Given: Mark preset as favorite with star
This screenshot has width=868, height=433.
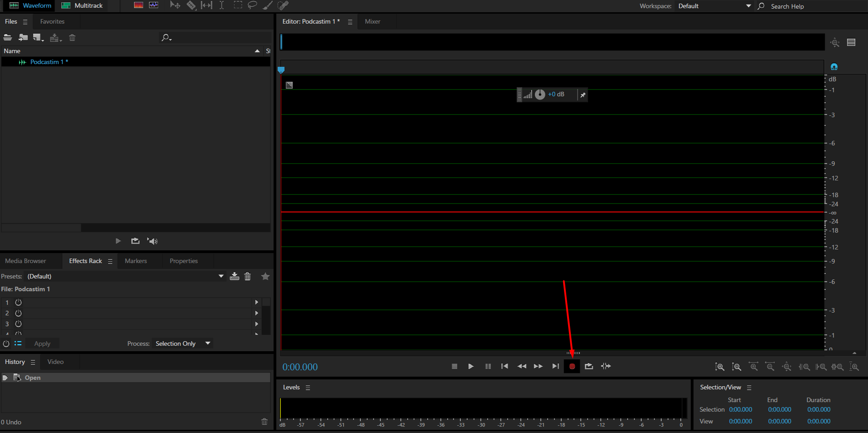Looking at the screenshot, I should pos(265,276).
